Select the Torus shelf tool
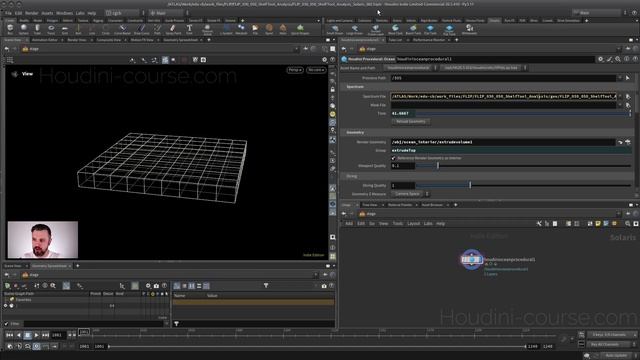The height and width of the screenshot is (360, 640). point(51,29)
